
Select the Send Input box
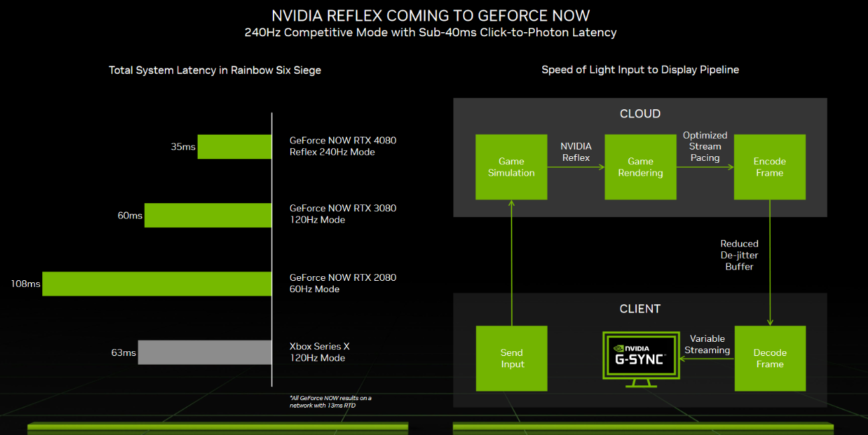511,359
